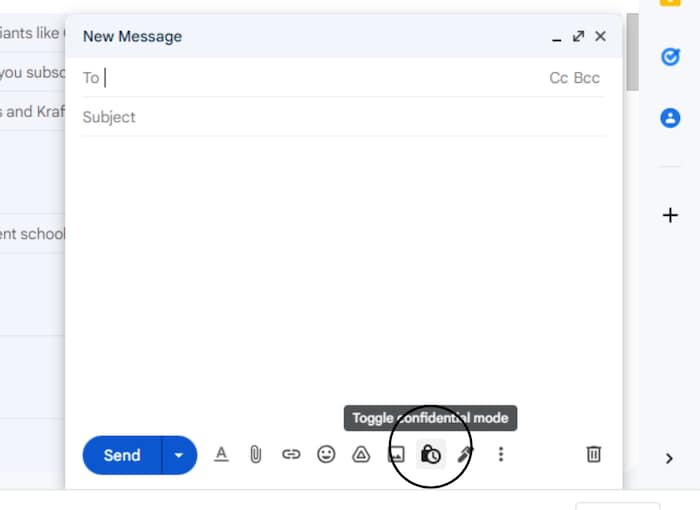Open the send options dropdown arrow
The image size is (700, 510).
[179, 455]
